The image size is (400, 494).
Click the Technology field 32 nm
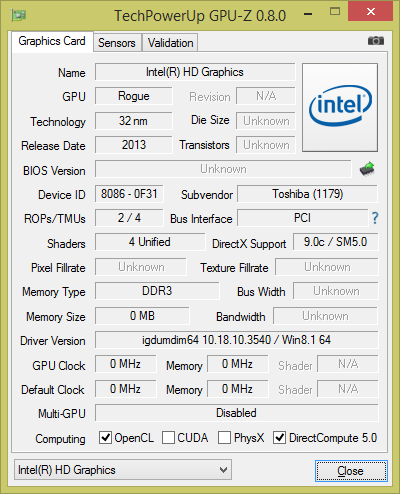[x=134, y=121]
